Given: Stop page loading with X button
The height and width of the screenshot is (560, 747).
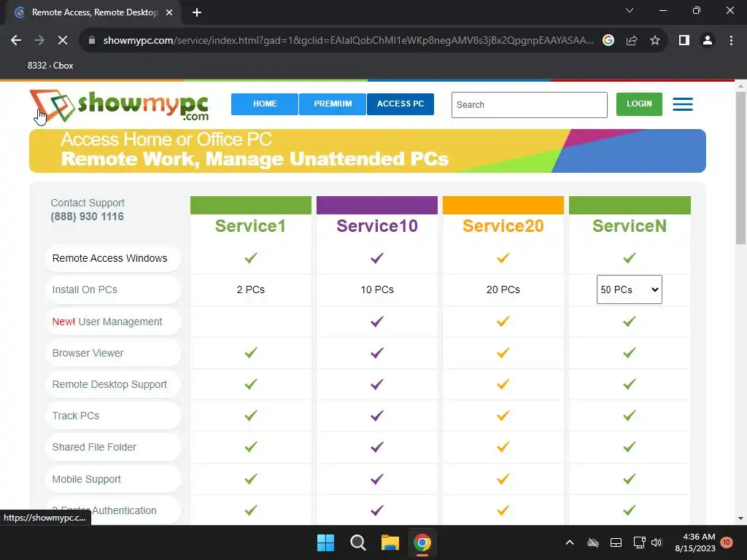Looking at the screenshot, I should pyautogui.click(x=63, y=41).
